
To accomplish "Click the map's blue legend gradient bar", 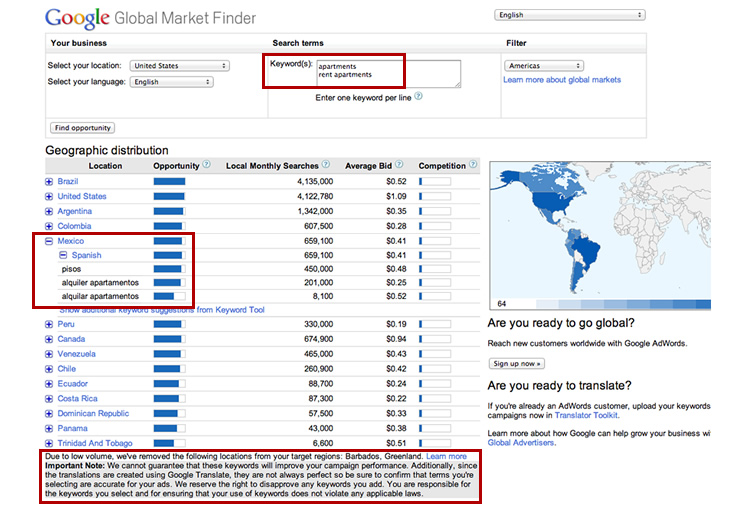I will (623, 304).
